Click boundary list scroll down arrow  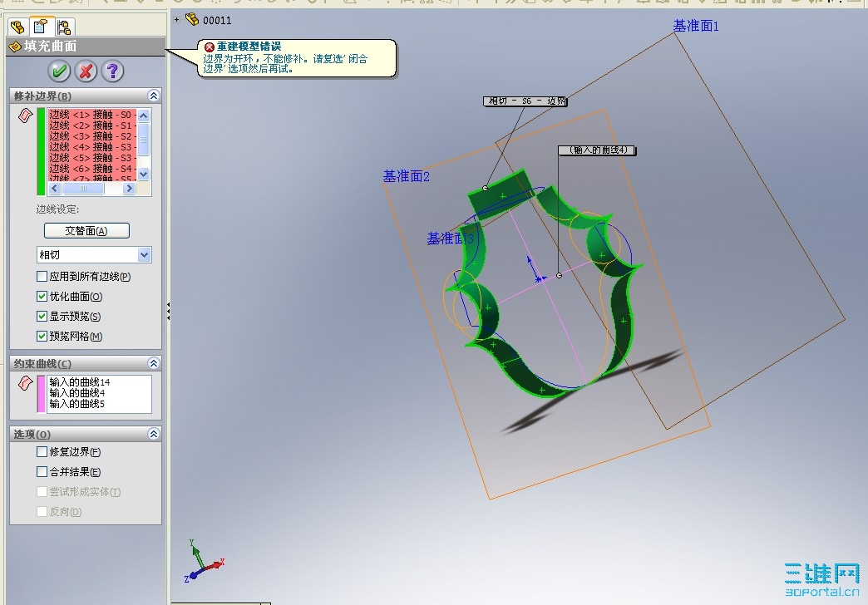pos(143,175)
